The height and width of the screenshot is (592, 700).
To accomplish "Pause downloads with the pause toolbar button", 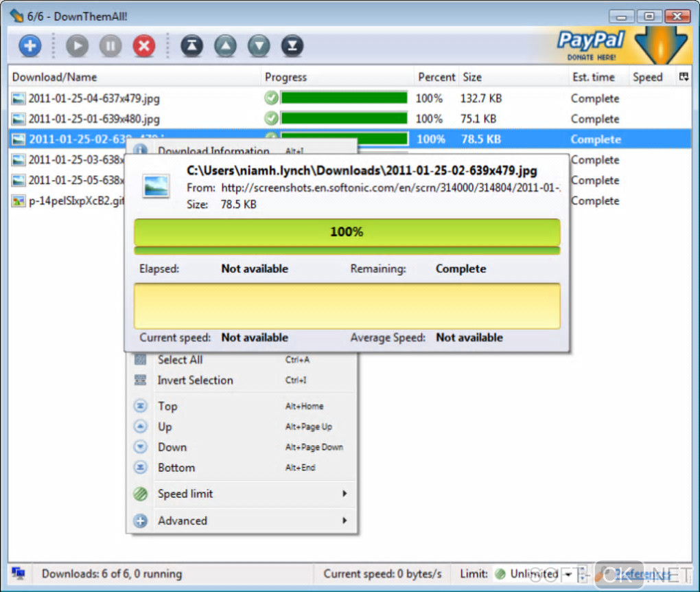I will [110, 45].
